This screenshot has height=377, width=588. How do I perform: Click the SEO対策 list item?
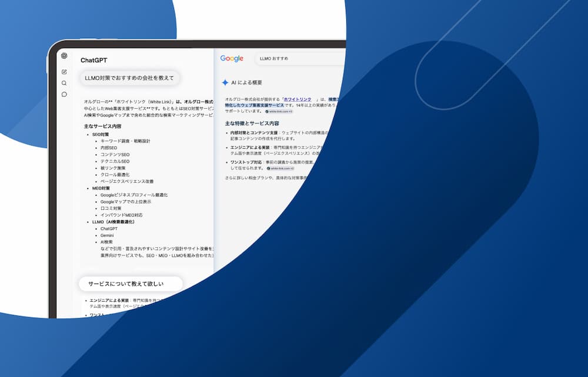point(101,134)
